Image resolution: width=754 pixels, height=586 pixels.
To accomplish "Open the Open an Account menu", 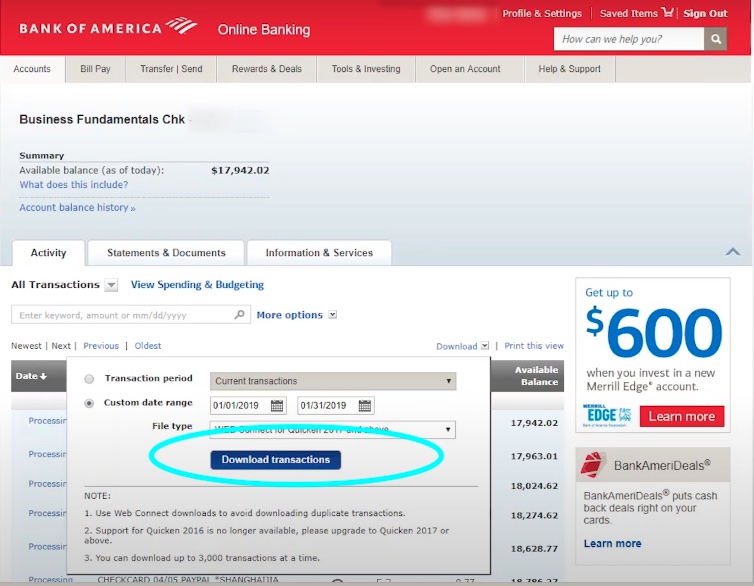I will [x=465, y=69].
